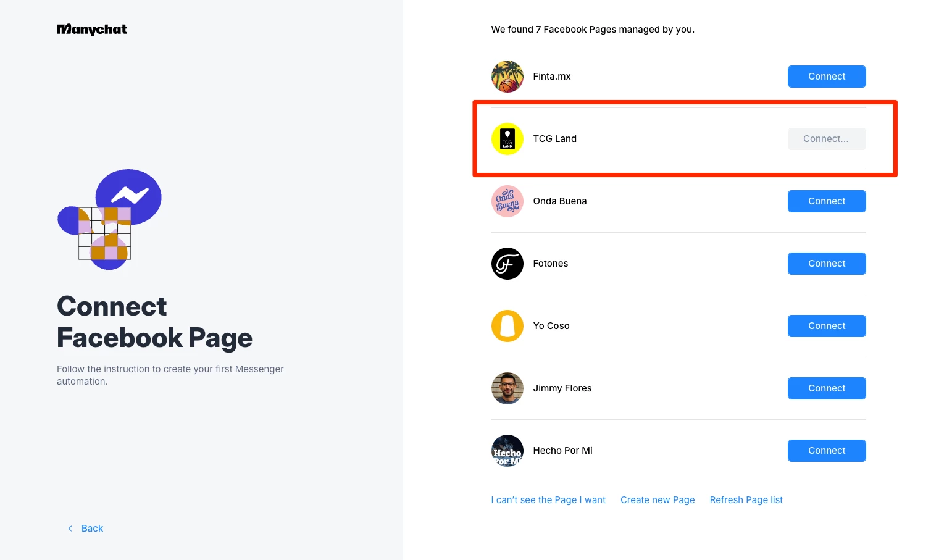Click the Messenger illustration graphic
Viewport: 931px width, 560px height.
[x=109, y=219]
